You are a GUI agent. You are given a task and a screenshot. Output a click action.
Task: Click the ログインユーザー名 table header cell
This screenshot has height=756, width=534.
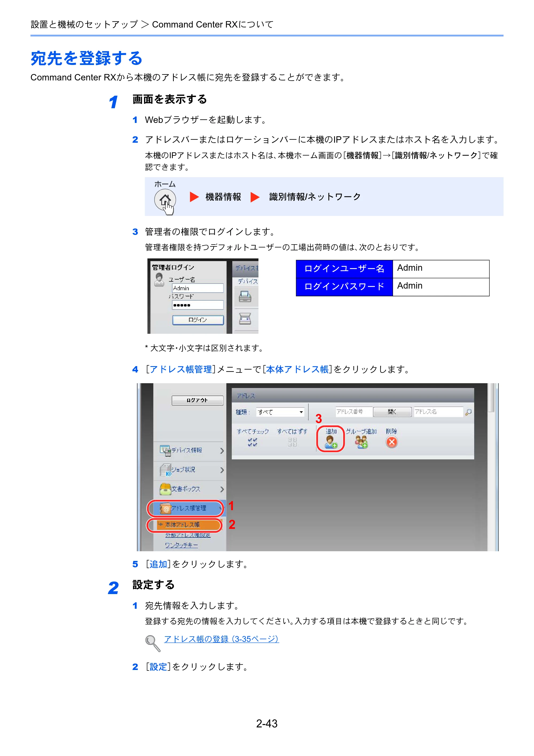tap(344, 269)
